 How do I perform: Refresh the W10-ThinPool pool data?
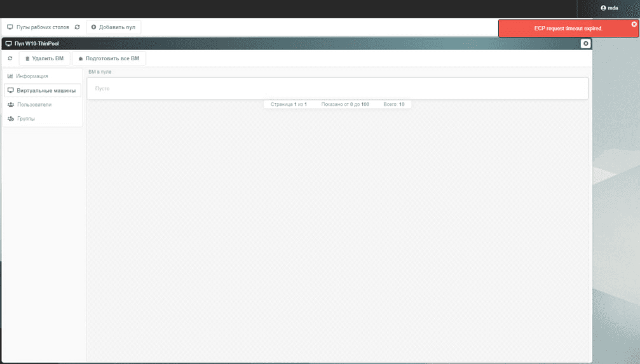[10, 58]
